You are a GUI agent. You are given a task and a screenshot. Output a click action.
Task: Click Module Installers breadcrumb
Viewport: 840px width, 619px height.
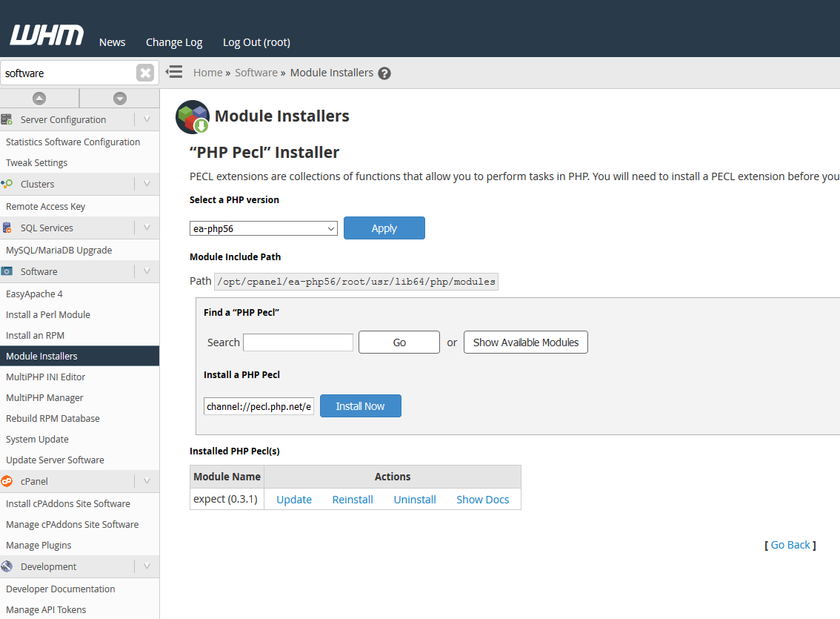332,73
